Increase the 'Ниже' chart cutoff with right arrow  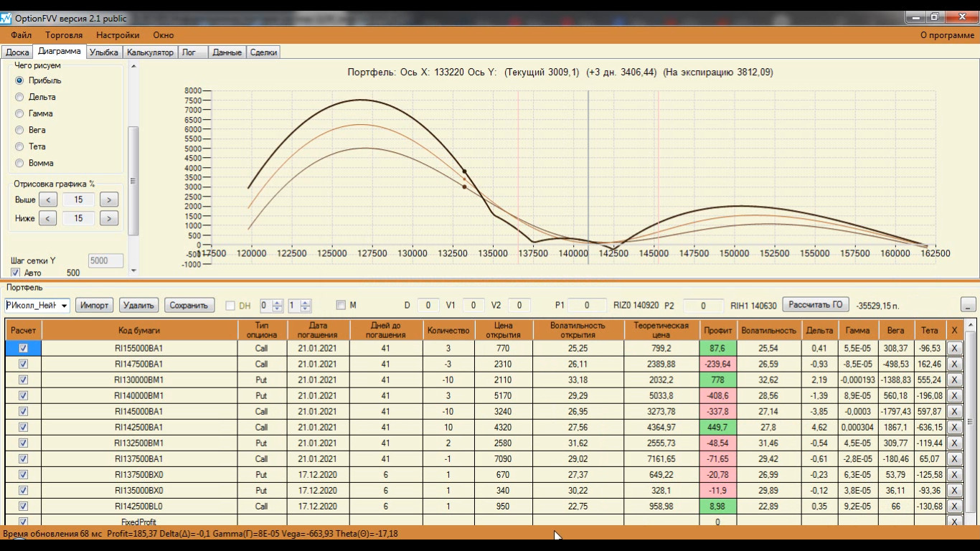point(109,218)
